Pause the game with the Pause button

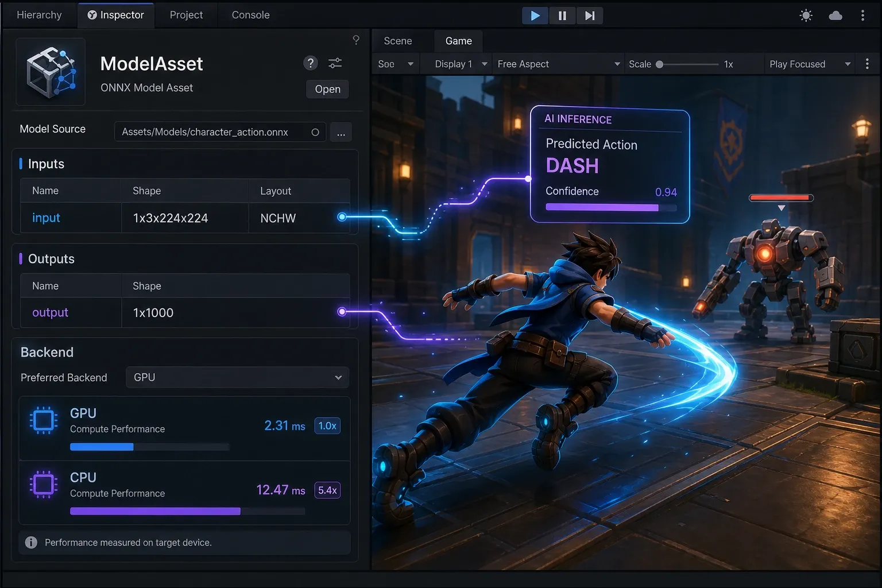(x=562, y=16)
